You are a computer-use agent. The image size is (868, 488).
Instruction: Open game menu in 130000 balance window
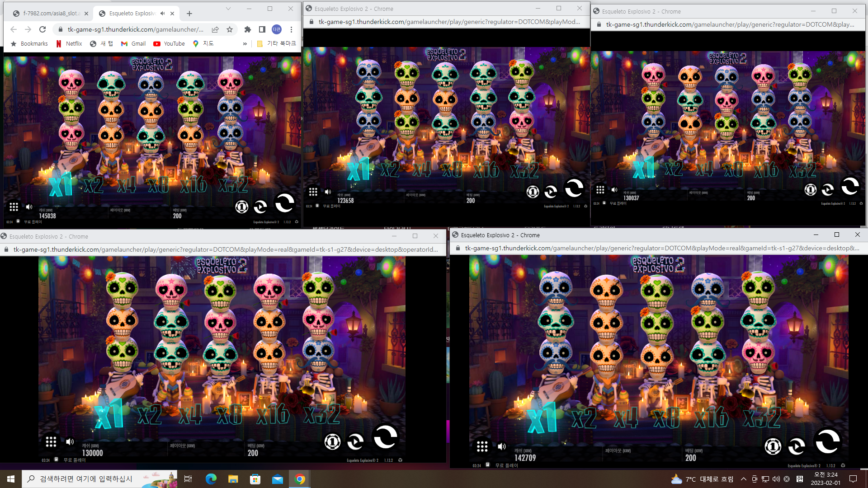point(51,442)
